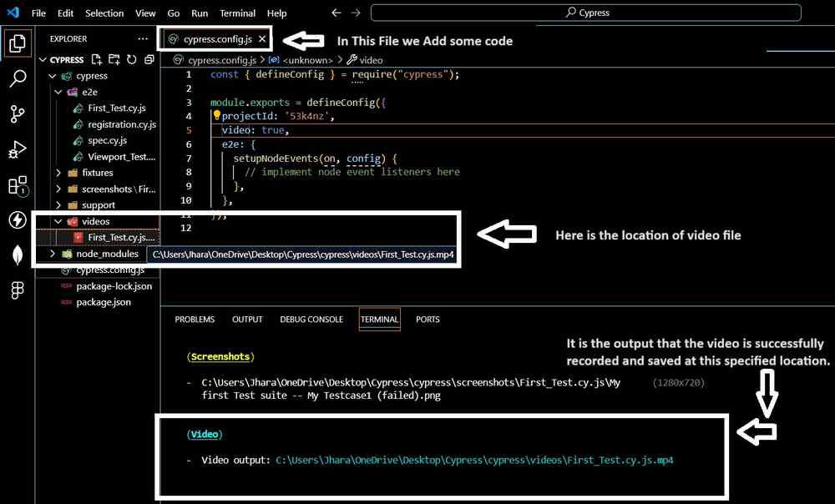Click the video breadcrumb segment

point(371,60)
